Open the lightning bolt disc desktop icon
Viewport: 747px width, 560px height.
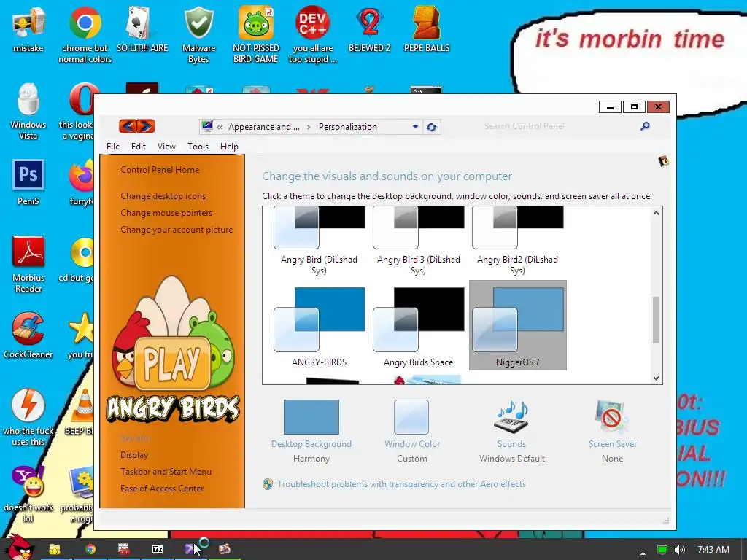point(28,416)
